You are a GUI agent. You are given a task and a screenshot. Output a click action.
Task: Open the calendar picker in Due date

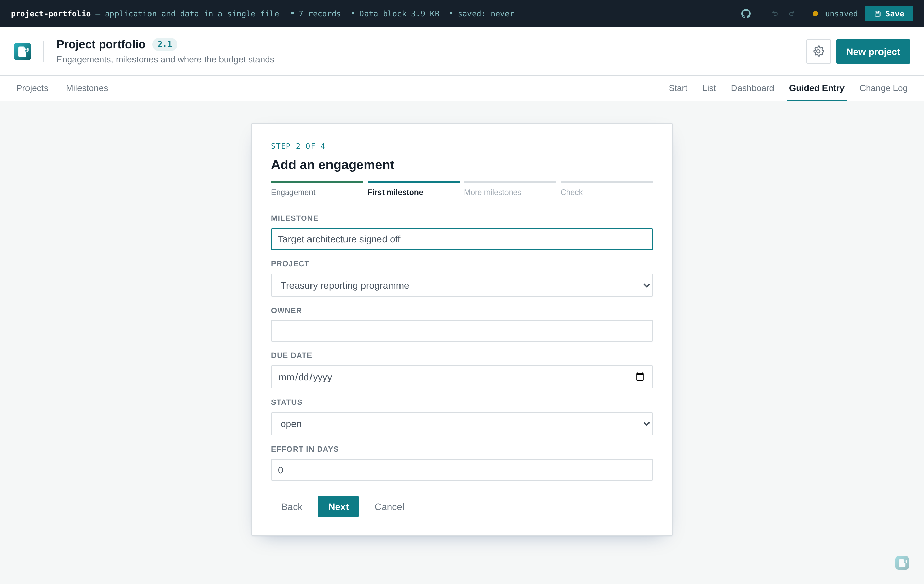640,377
